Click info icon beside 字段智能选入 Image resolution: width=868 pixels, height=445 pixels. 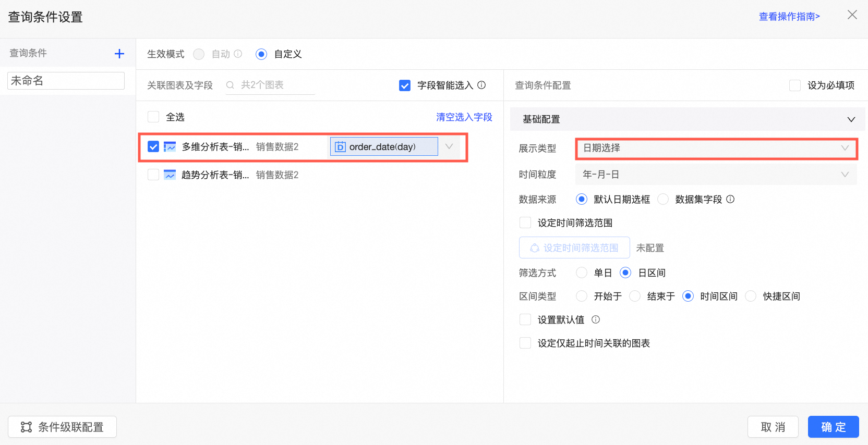point(481,85)
